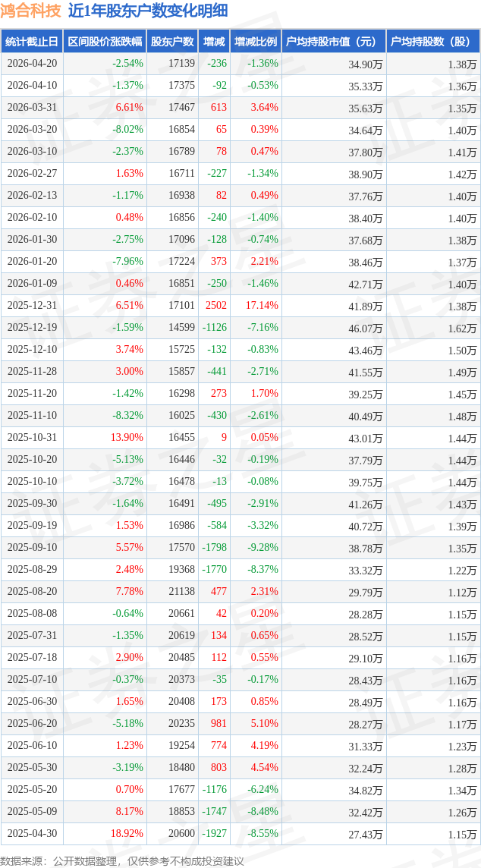The image size is (481, 868).
Task: Click the 鸿合科技 stock name title
Action: [x=31, y=11]
